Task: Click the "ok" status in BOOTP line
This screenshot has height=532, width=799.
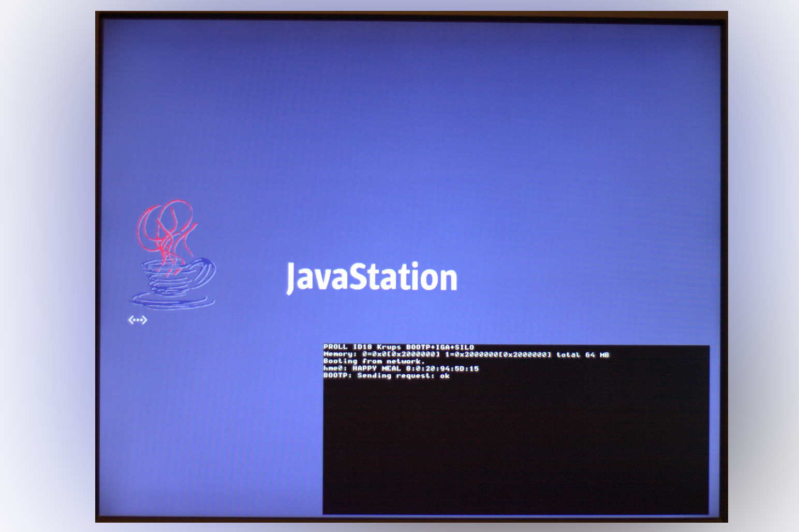Action: 445,376
